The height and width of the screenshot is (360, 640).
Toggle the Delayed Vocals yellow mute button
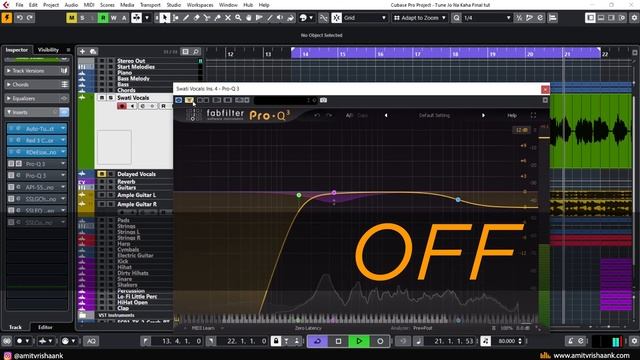click(x=101, y=174)
